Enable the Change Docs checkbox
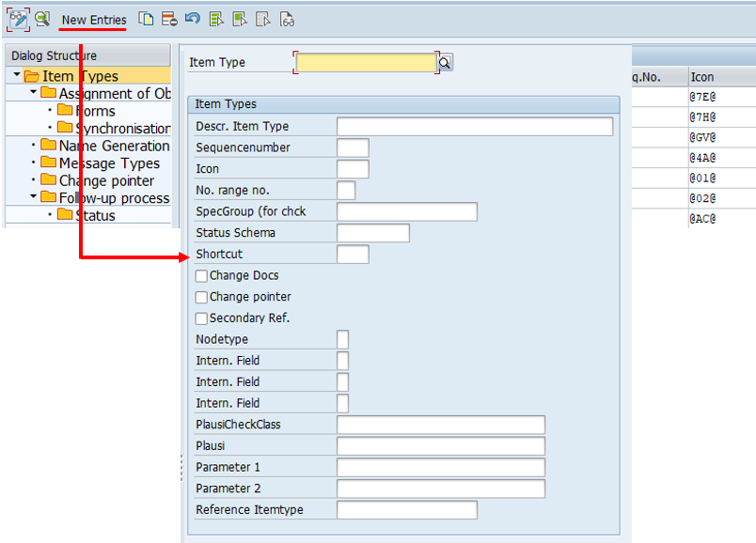The height and width of the screenshot is (543, 756). (x=202, y=276)
